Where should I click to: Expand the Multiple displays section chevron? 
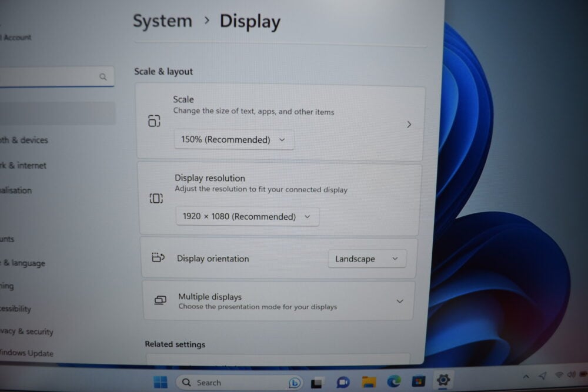pos(400,301)
